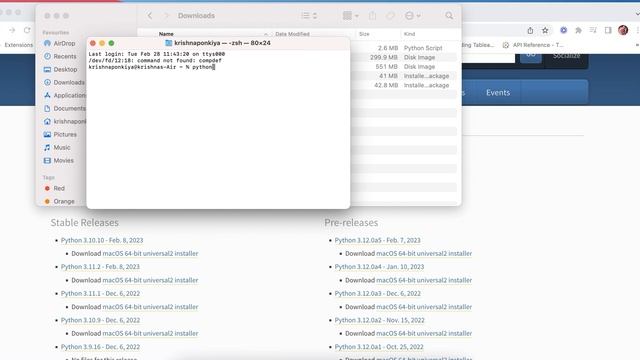This screenshot has height=360, width=640.
Task: Download Python 3.12.0a5 macOS universal2 installer
Action: pyautogui.click(x=424, y=253)
